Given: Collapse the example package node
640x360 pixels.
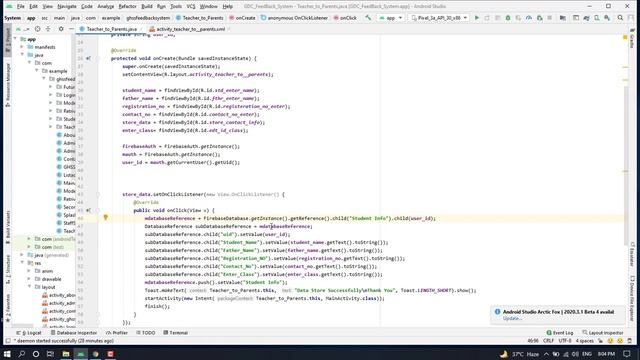Looking at the screenshot, I should (x=37, y=71).
